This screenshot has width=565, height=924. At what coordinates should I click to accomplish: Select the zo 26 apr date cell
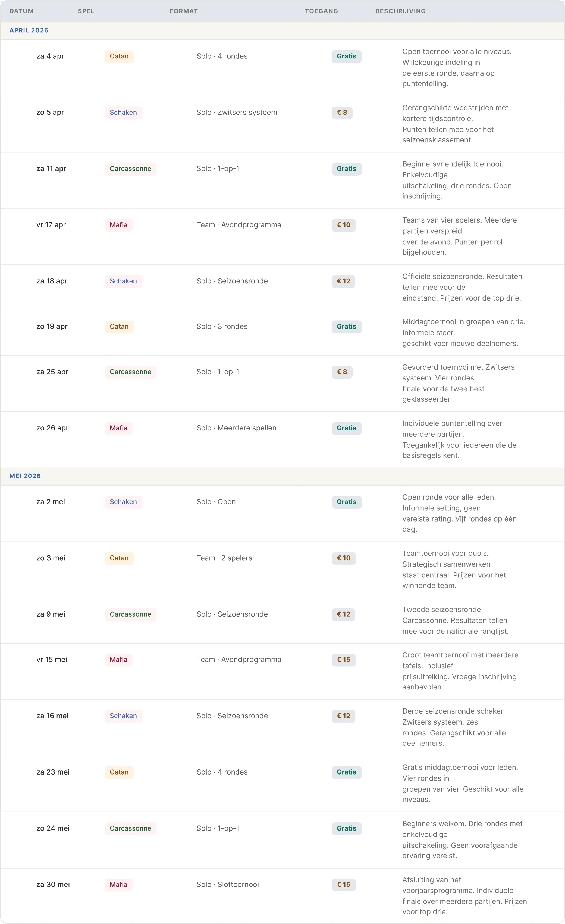point(52,428)
